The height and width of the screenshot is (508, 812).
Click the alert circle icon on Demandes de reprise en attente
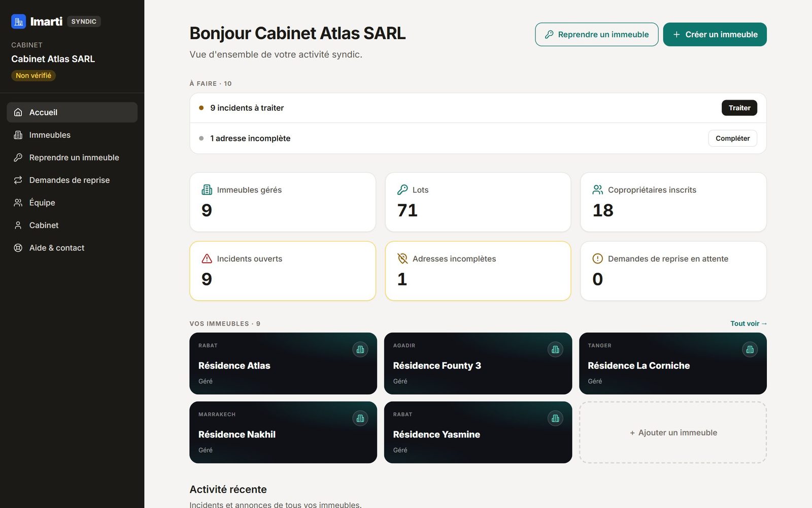click(598, 259)
